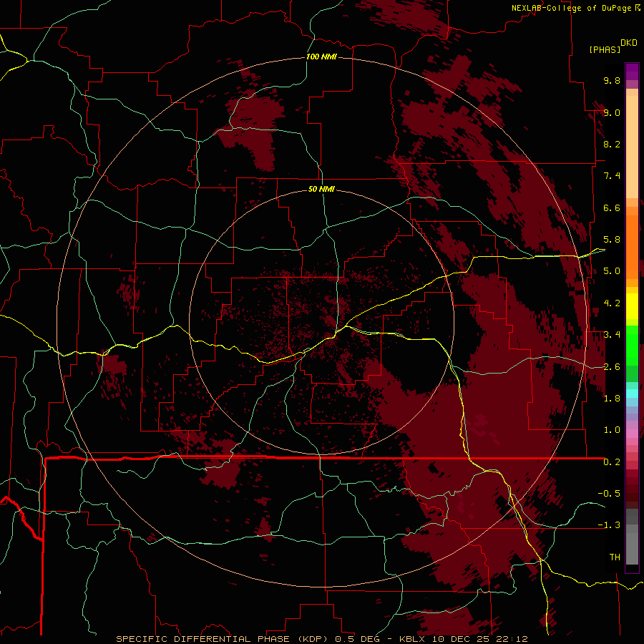Viewport: 644px width, 644px height.
Task: Click the DKD unit label above the legend
Action: pyautogui.click(x=628, y=43)
